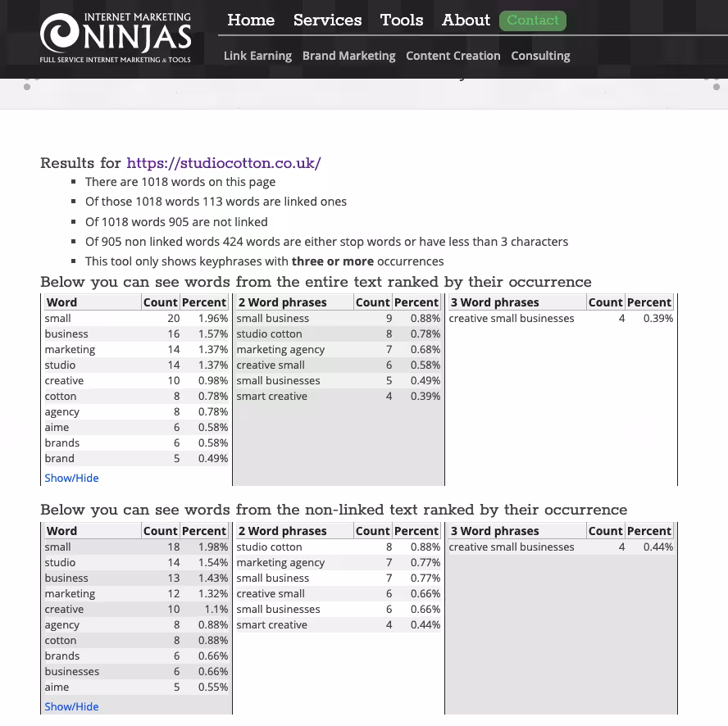Viewport: 728px width, 726px height.
Task: Open the Services menu item
Action: [327, 20]
